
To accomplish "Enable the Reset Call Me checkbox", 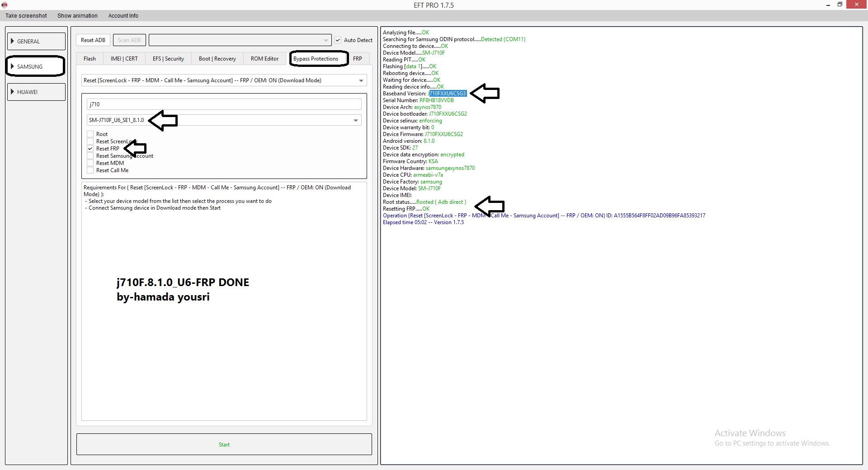I will click(x=90, y=170).
